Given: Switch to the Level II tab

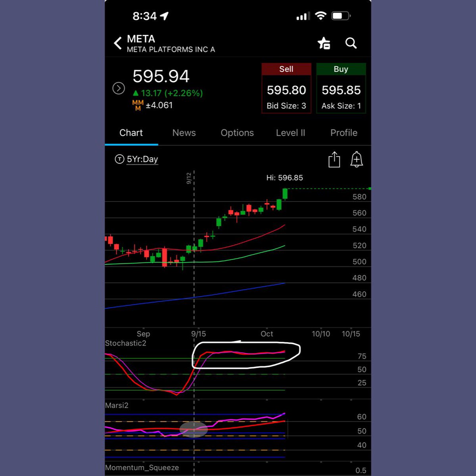Looking at the screenshot, I should click(x=290, y=133).
